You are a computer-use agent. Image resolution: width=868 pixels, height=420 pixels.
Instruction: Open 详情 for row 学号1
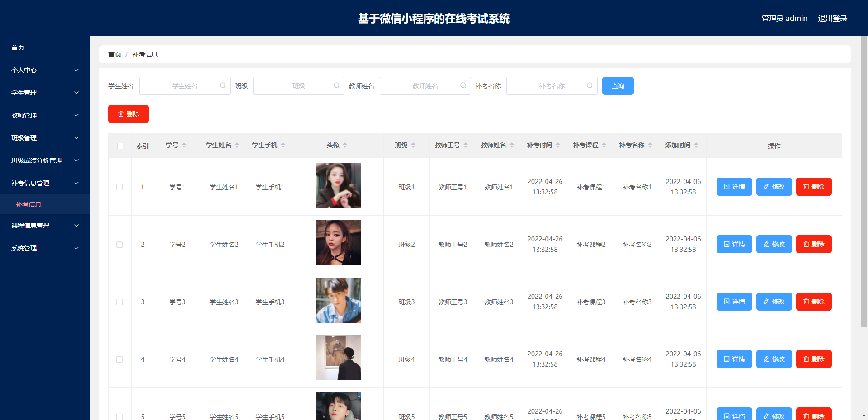tap(734, 187)
